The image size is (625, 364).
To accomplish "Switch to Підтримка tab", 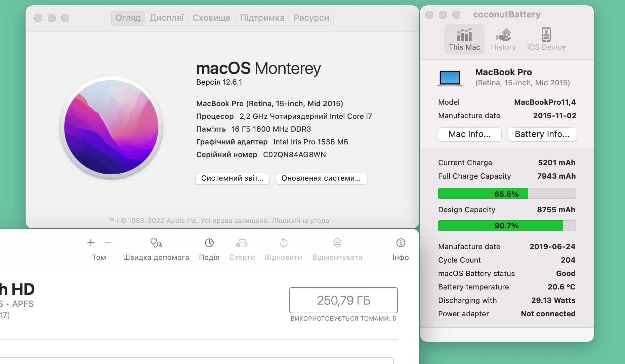I will click(x=262, y=18).
